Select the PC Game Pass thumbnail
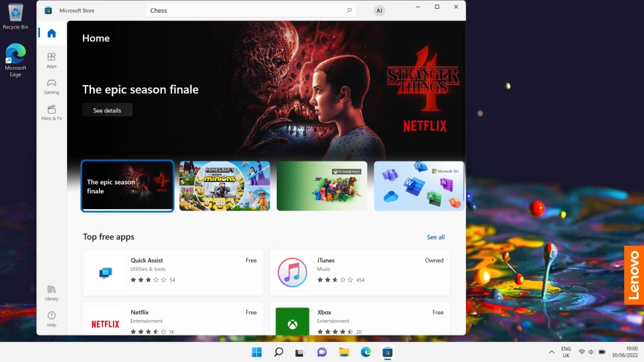The height and width of the screenshot is (362, 644). click(x=321, y=186)
